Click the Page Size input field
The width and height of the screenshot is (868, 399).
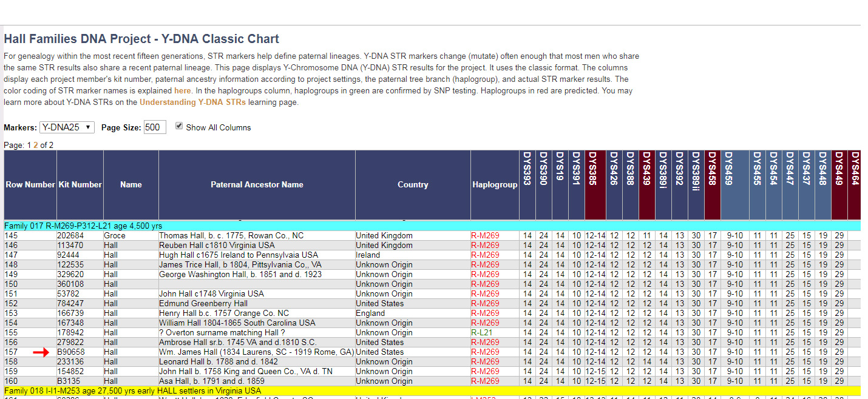155,127
